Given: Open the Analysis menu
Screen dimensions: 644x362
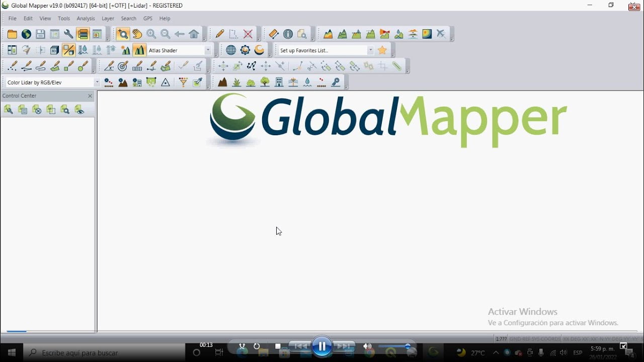Looking at the screenshot, I should click(x=86, y=19).
